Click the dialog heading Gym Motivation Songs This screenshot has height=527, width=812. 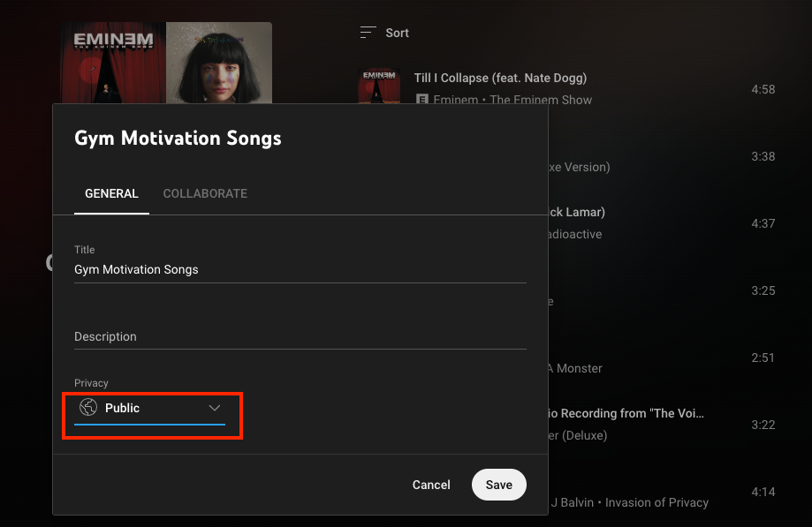177,138
